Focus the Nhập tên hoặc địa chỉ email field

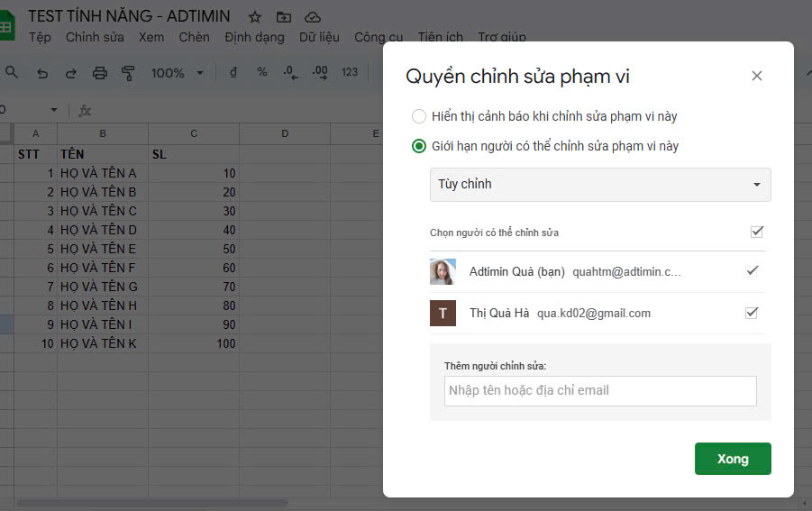click(x=600, y=391)
